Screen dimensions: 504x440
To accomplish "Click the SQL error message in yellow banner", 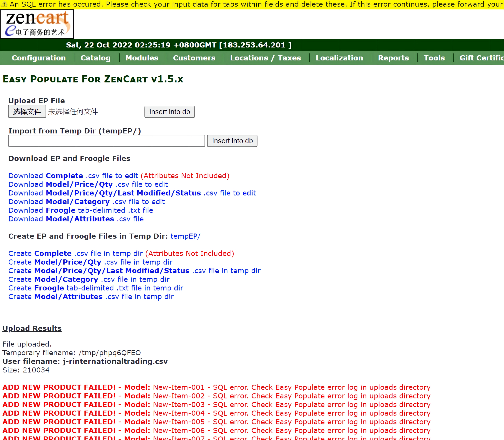I will [257, 4].
